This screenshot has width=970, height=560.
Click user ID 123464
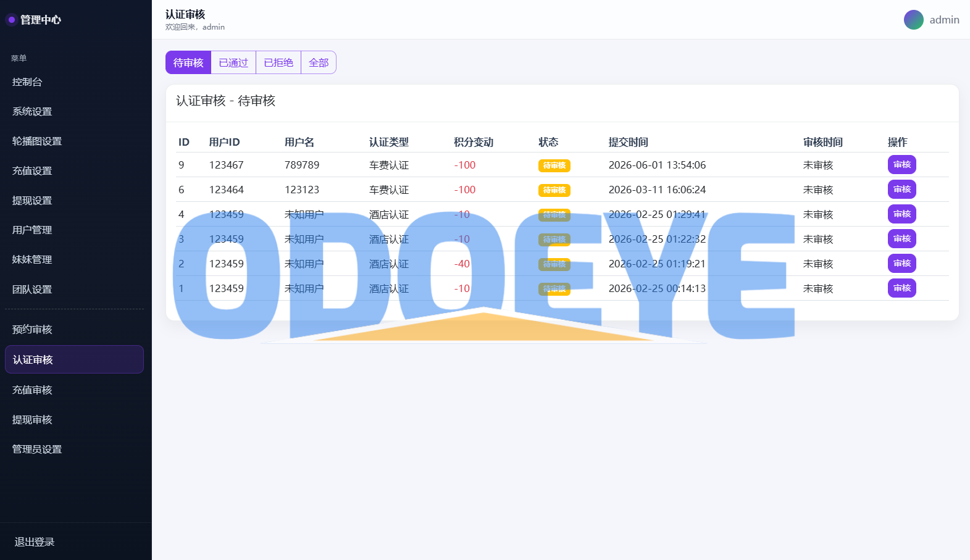tap(227, 190)
